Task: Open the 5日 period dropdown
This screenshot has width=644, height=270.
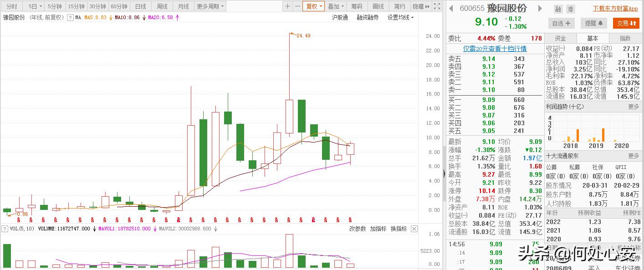Action: [35, 6]
